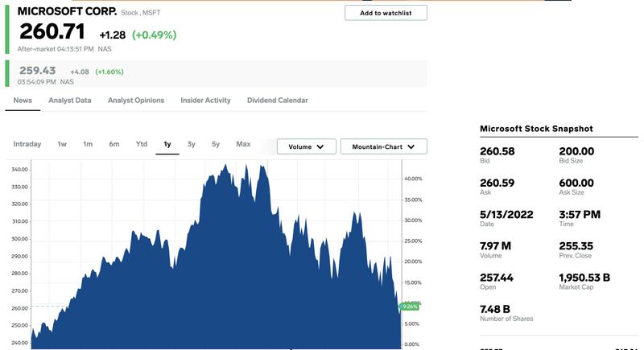644x350 pixels.
Task: Switch chart to 3y range
Action: [x=191, y=144]
